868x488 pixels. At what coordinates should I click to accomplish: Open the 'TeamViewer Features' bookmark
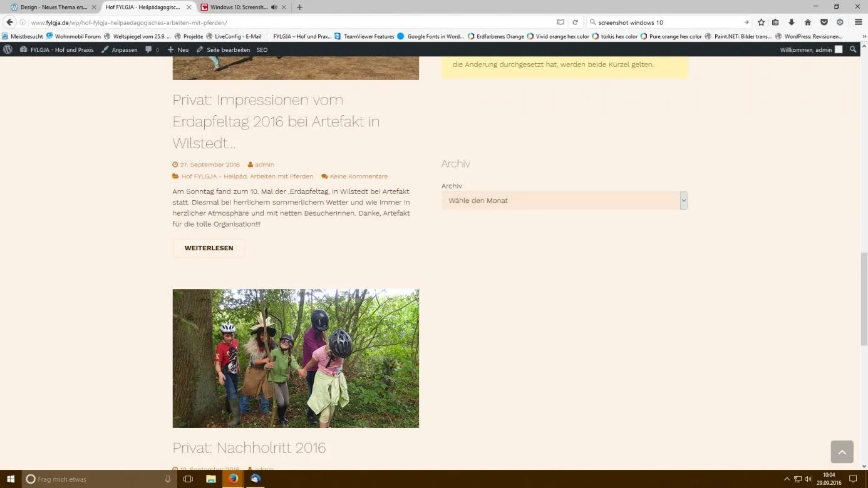[x=364, y=36]
